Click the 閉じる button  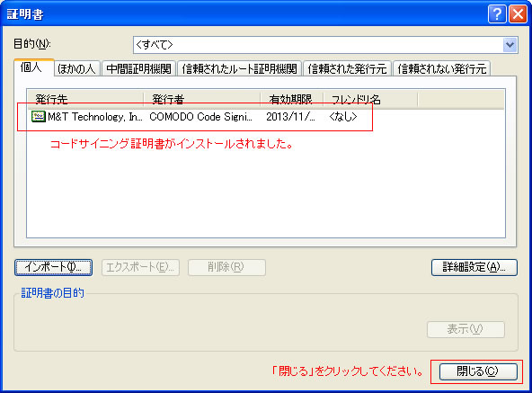[478, 371]
